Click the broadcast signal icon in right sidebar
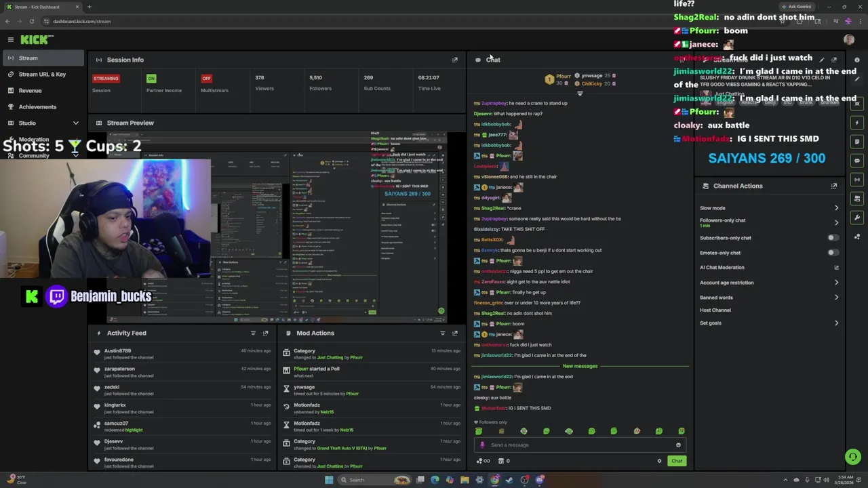 (x=857, y=180)
